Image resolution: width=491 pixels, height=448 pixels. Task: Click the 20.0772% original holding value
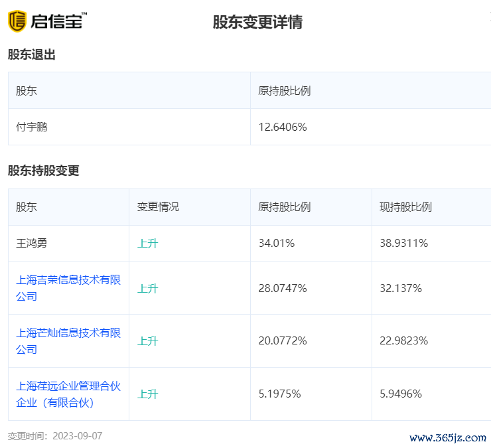pyautogui.click(x=283, y=341)
